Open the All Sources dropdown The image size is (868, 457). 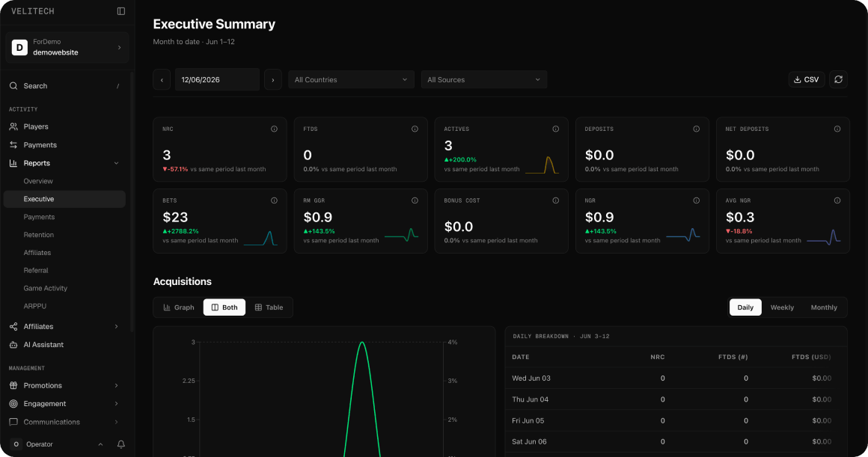point(484,80)
